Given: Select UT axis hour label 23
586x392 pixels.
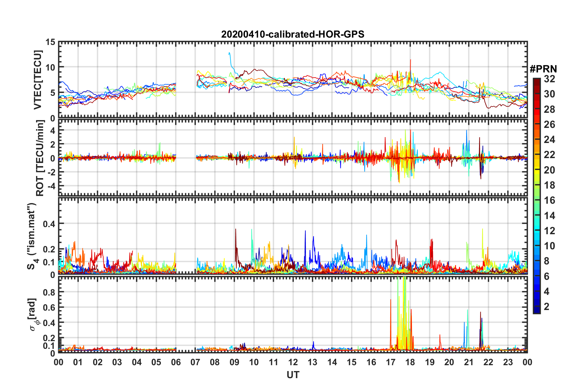Looking at the screenshot, I should coord(508,362).
